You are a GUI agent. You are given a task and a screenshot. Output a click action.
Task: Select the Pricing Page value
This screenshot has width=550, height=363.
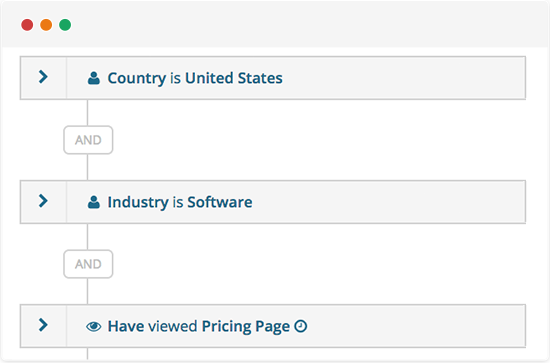(246, 327)
